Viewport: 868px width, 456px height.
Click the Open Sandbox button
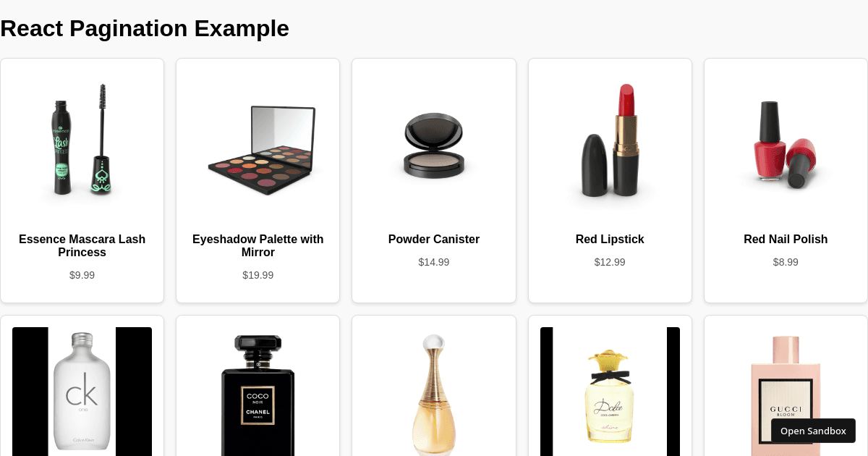pos(813,431)
